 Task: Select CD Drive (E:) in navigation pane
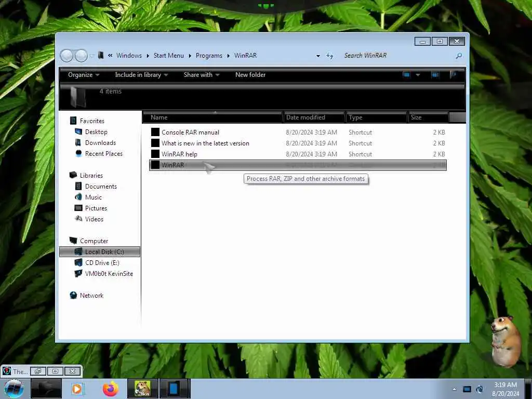click(102, 262)
